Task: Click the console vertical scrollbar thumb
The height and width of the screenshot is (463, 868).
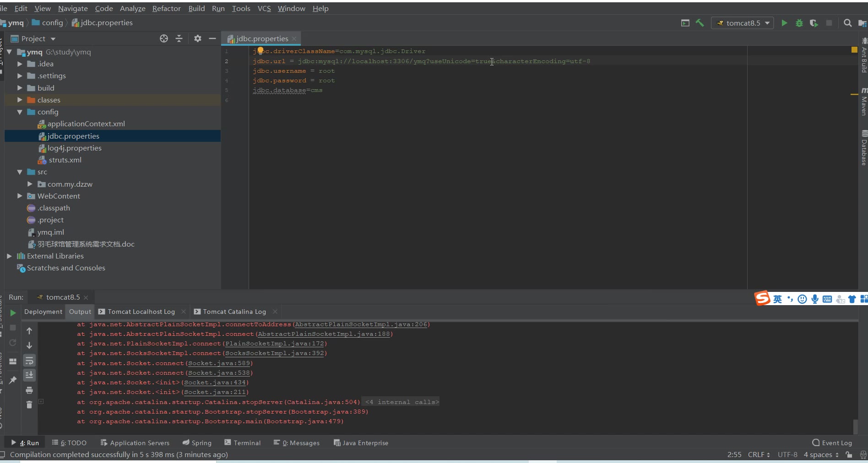Action: tap(855, 426)
